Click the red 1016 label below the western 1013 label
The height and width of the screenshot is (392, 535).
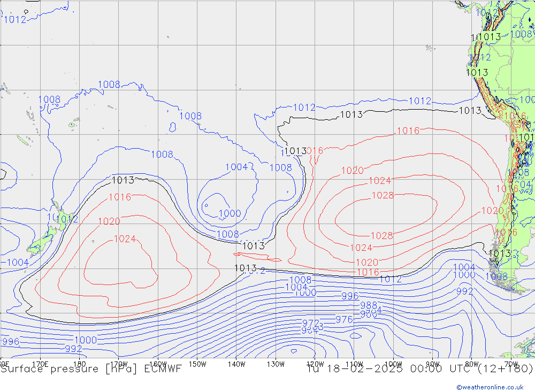click(x=120, y=197)
